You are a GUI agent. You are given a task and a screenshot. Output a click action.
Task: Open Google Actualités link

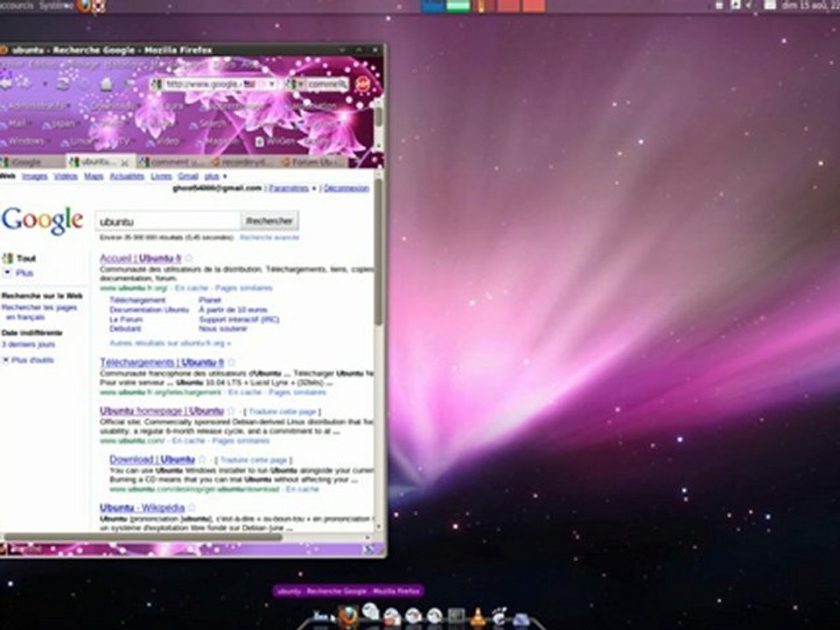point(127,176)
